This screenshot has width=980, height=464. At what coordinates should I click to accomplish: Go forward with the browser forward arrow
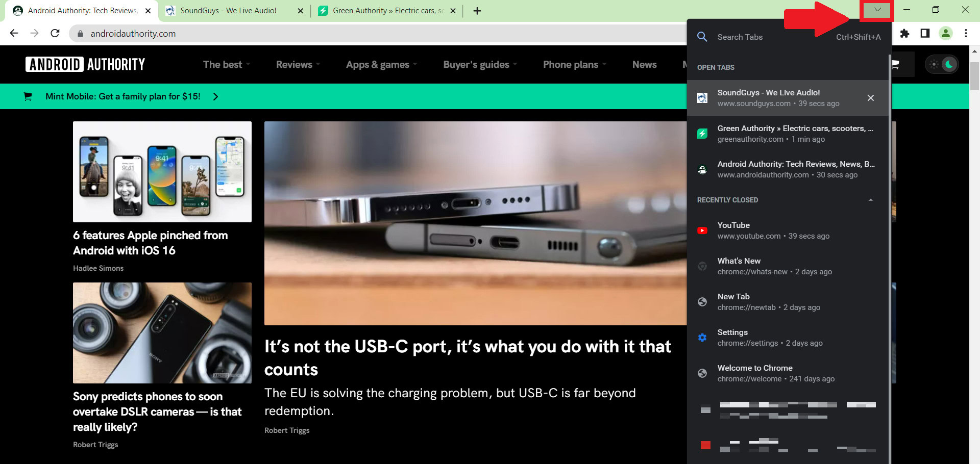click(34, 33)
